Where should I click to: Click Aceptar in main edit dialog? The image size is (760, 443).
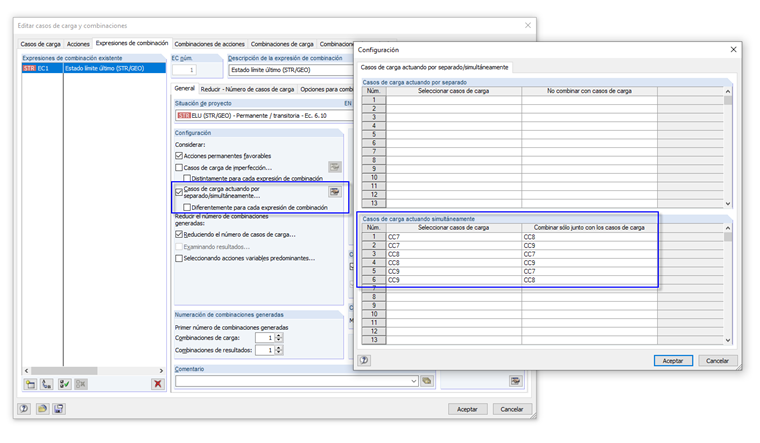click(x=467, y=409)
